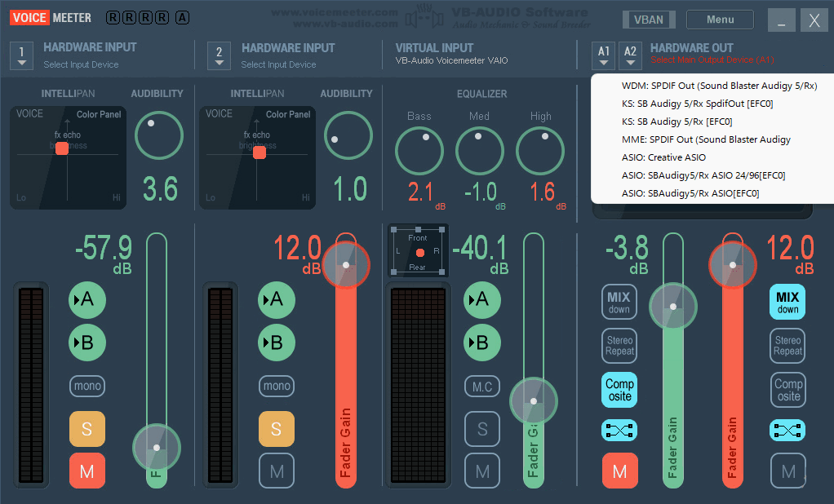Toggle MIX down on A1 output
Screen dimensions: 834x504
click(619, 302)
